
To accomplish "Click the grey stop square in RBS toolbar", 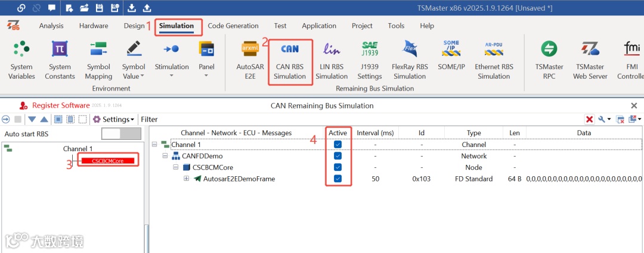I will click(x=18, y=119).
